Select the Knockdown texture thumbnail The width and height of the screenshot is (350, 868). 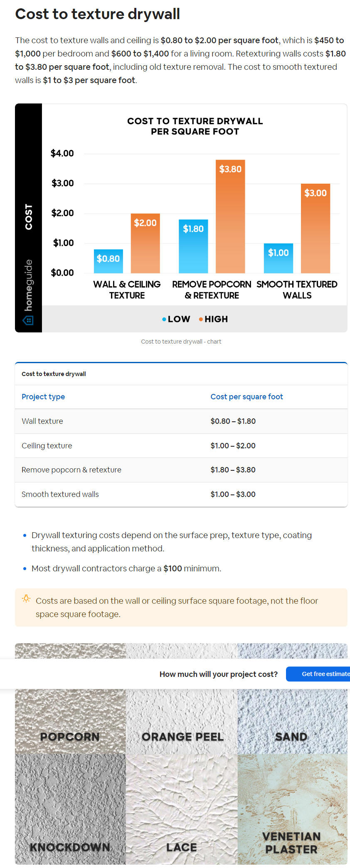(70, 809)
